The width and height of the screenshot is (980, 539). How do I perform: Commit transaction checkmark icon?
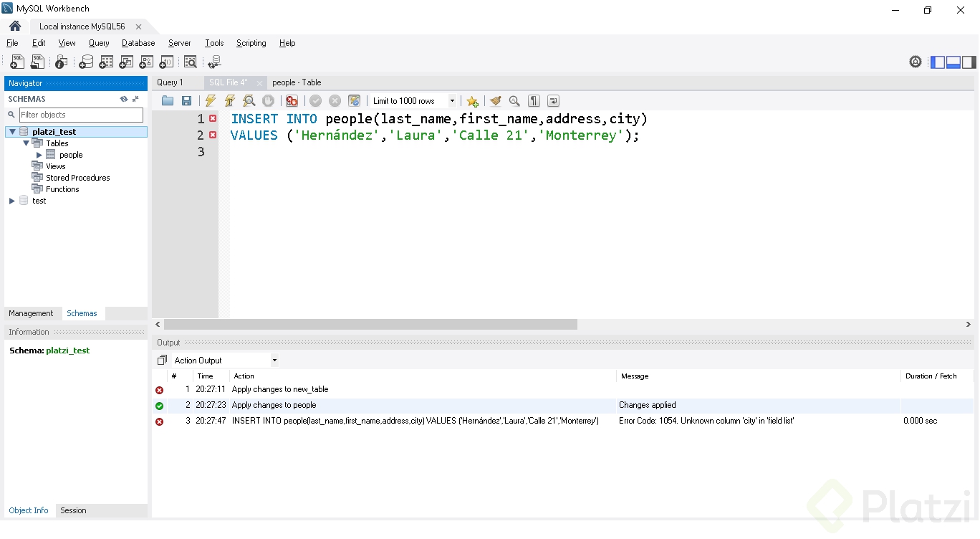click(315, 101)
